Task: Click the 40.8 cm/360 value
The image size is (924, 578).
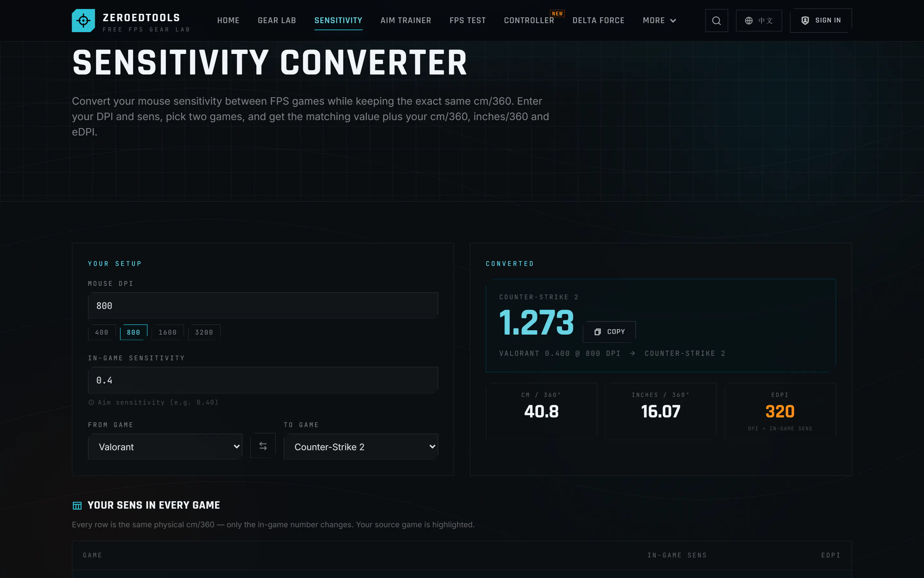Action: pos(542,412)
